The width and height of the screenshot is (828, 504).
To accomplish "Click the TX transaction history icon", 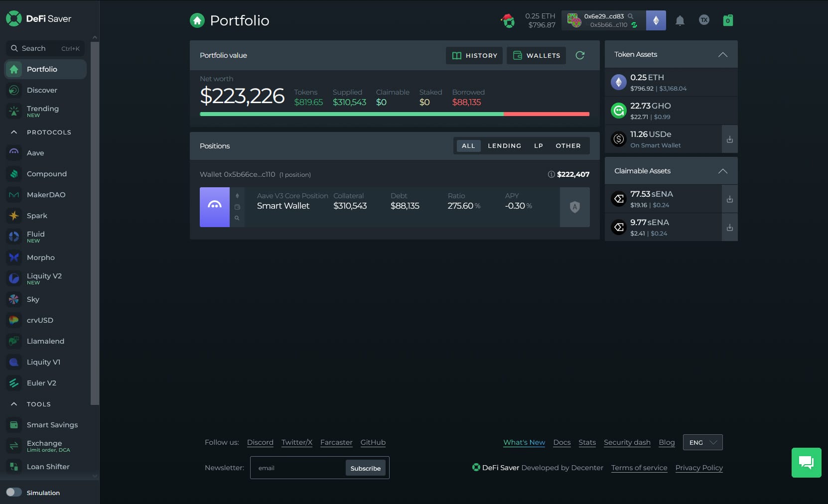I will click(x=703, y=20).
